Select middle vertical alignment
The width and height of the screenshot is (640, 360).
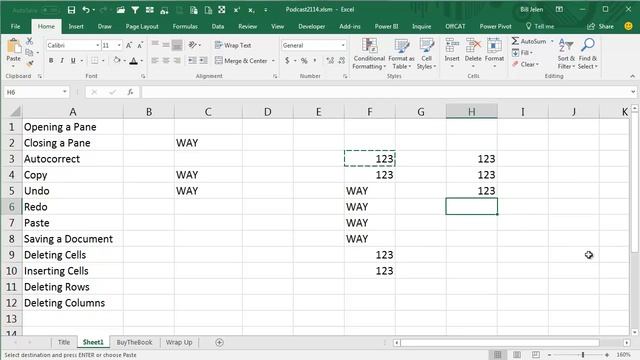point(166,45)
